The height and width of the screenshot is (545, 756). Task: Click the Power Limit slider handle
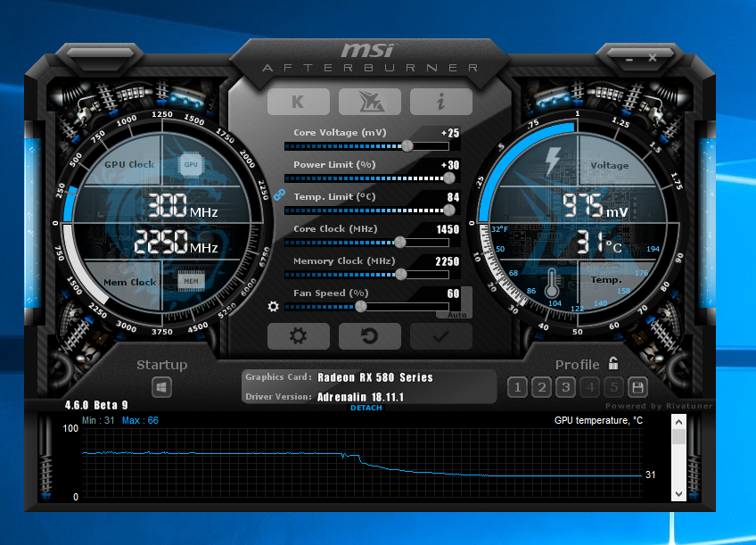pos(449,178)
